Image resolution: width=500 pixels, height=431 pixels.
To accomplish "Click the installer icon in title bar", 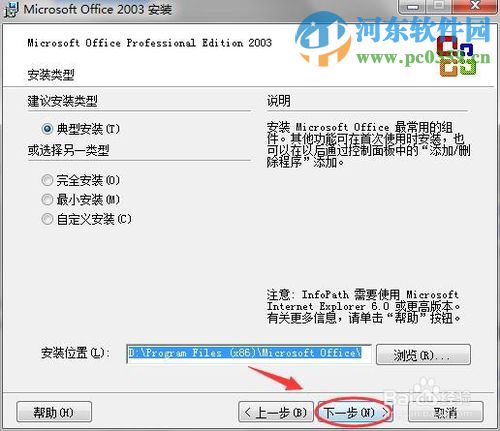I will point(11,9).
